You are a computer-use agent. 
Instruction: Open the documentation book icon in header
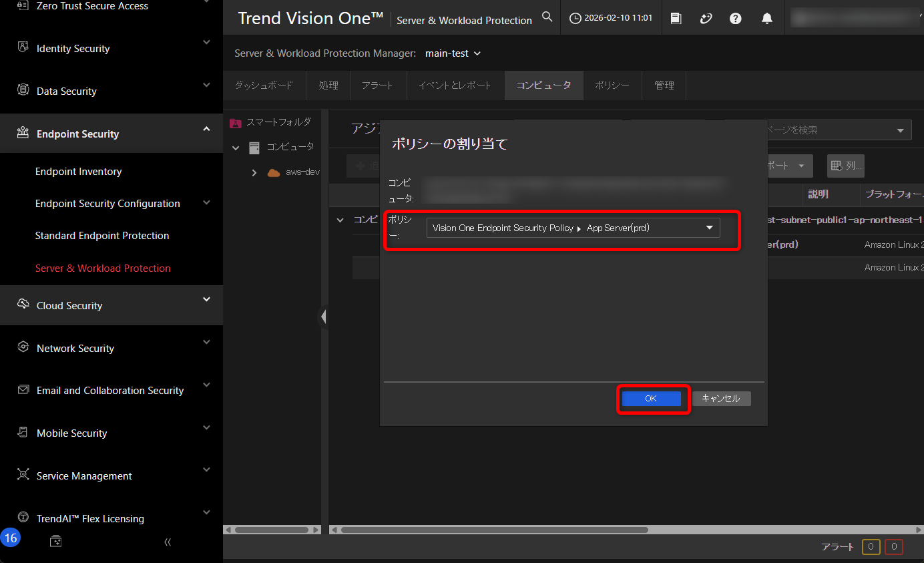676,19
